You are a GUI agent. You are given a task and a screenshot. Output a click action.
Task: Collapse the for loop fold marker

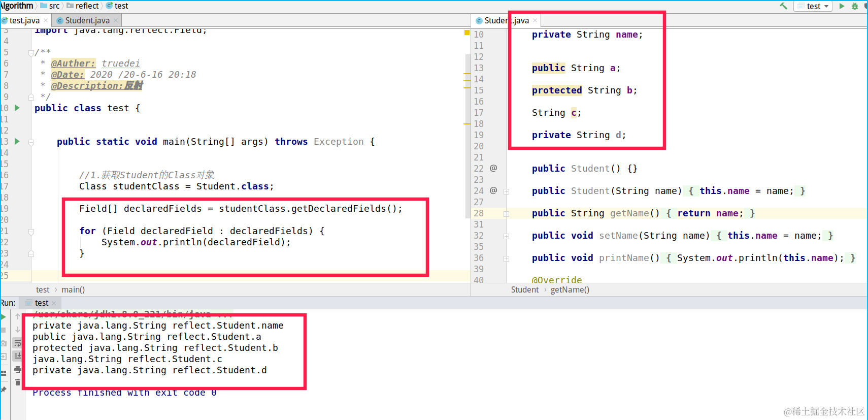(x=31, y=232)
